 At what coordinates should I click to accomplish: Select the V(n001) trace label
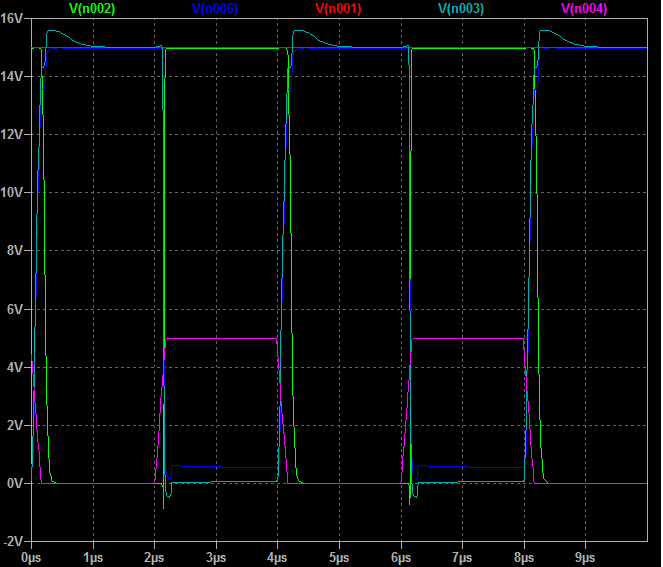[x=338, y=8]
